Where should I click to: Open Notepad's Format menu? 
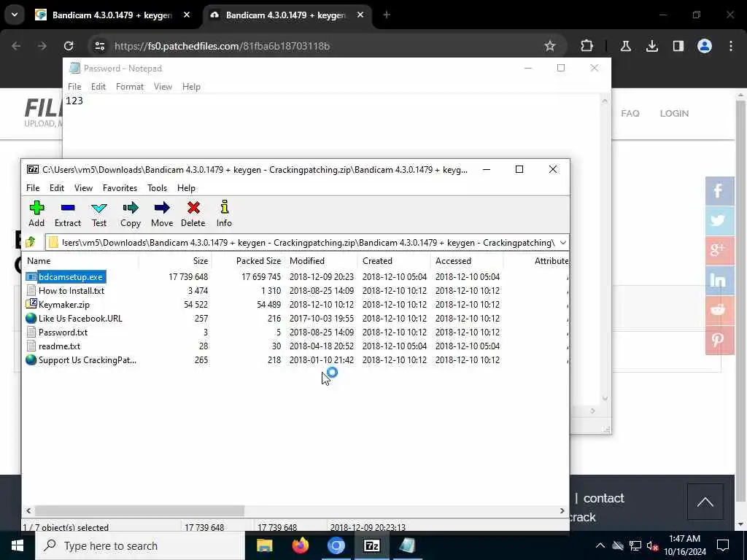(130, 86)
